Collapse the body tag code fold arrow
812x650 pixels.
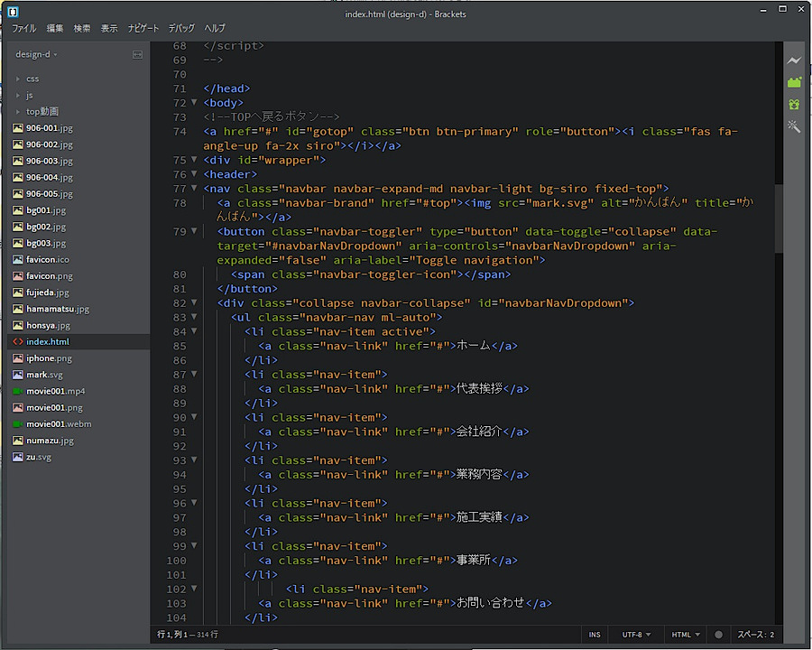pyautogui.click(x=194, y=103)
